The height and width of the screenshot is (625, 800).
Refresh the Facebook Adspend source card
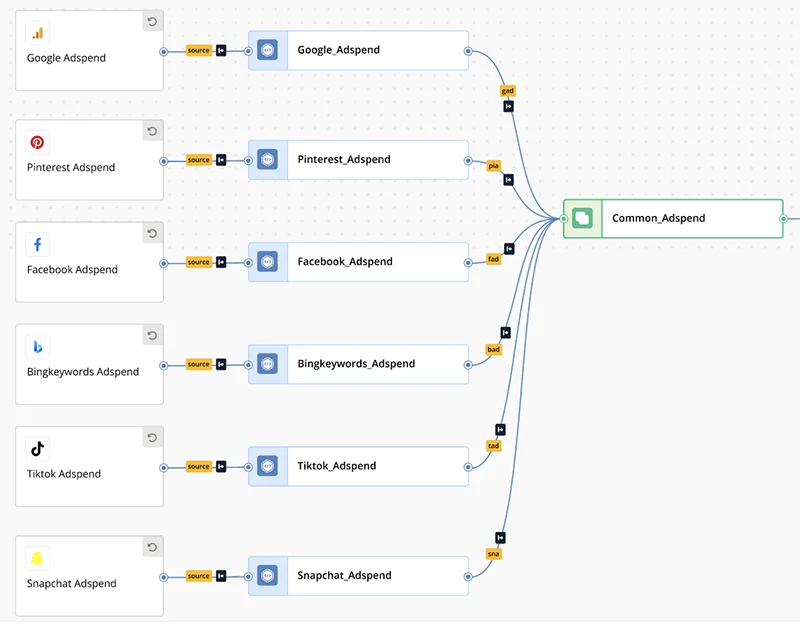pos(152,233)
